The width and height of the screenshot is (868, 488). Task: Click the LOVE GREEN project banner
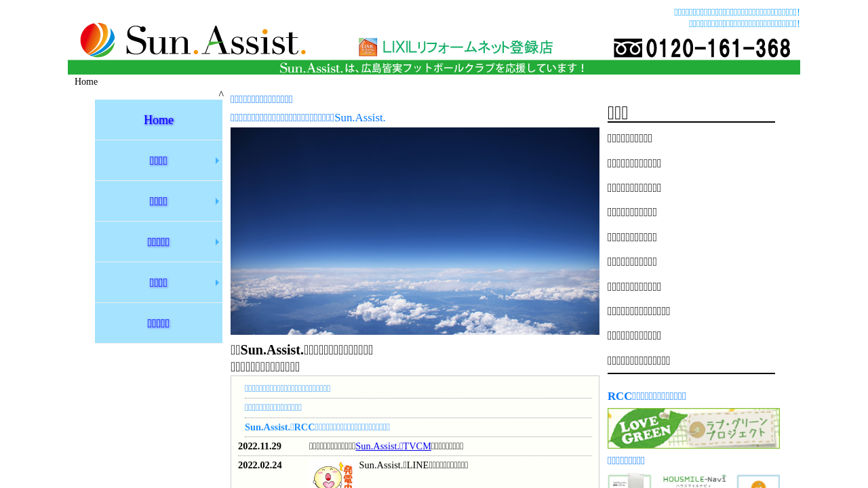pos(693,428)
